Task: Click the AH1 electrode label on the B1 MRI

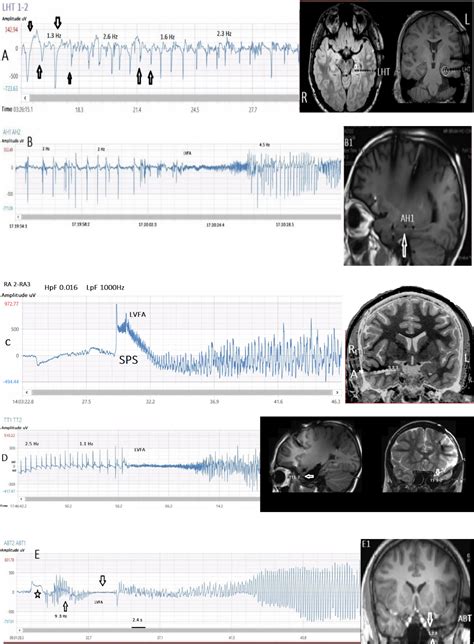Action: coord(407,218)
